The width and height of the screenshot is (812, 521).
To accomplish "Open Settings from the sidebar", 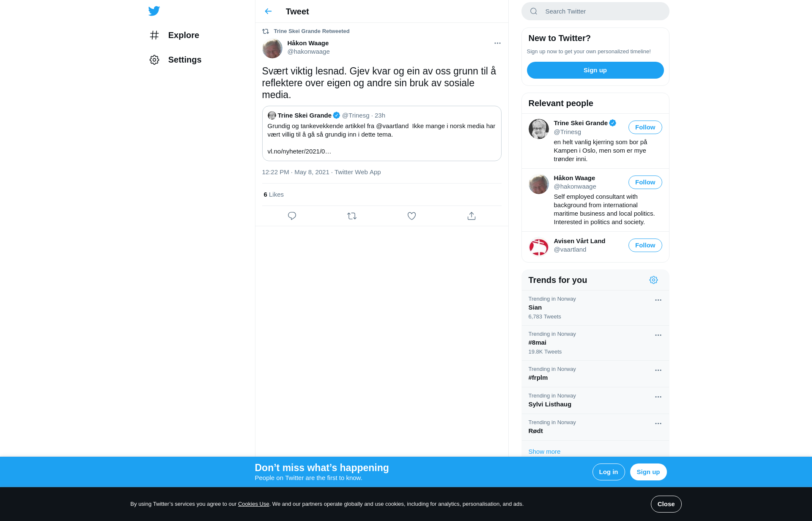I will [x=176, y=60].
